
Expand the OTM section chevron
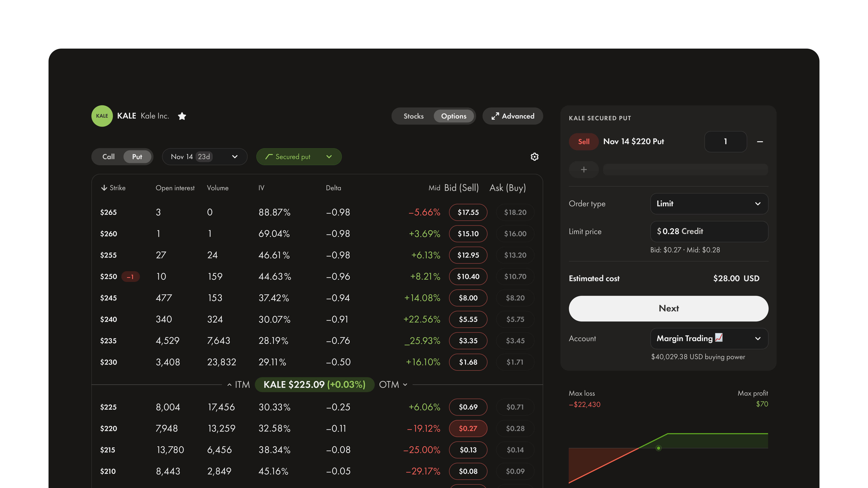[405, 384]
